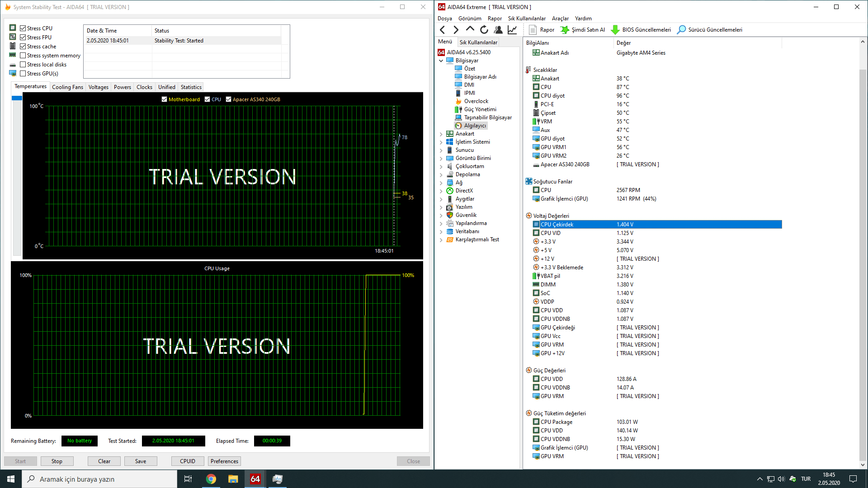Collapse the Bilgisayar tree node
The width and height of the screenshot is (868, 488).
pyautogui.click(x=441, y=61)
